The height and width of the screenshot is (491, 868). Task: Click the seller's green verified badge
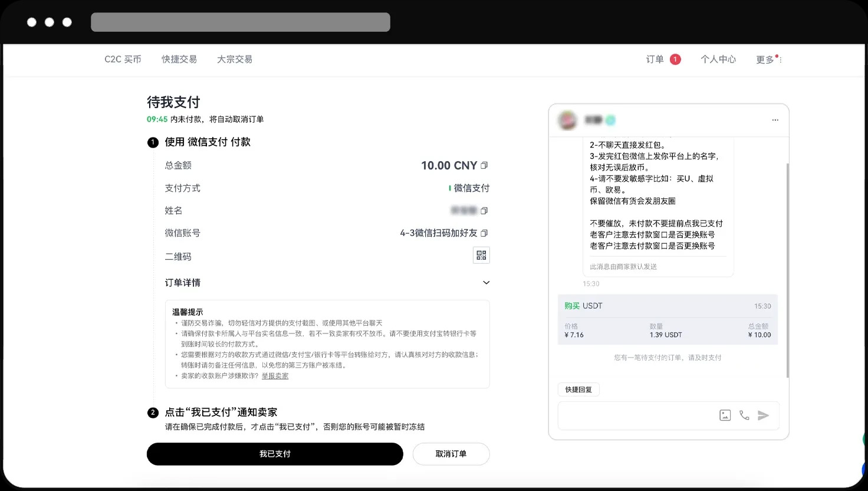[611, 119]
